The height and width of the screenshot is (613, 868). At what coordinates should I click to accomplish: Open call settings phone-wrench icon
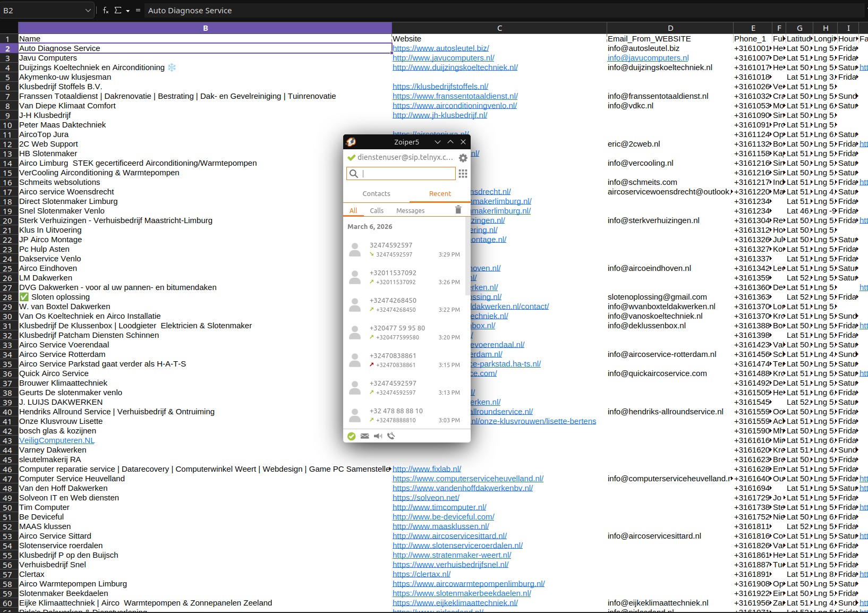[391, 436]
